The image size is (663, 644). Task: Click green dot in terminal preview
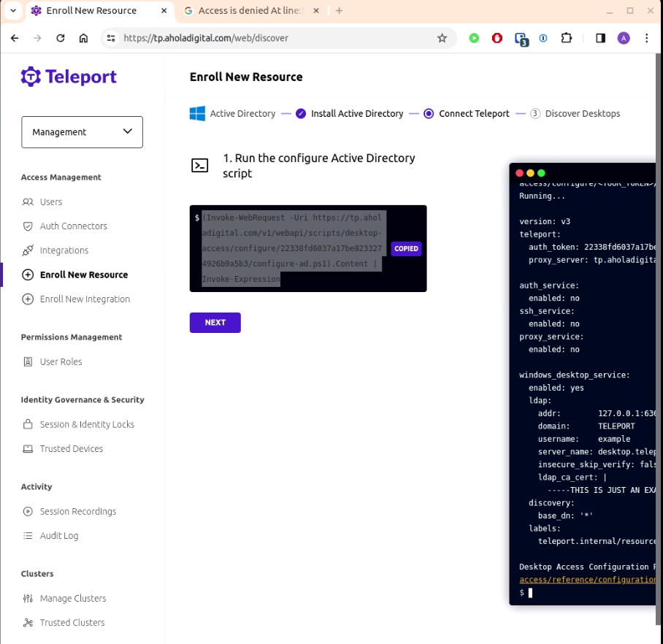pos(541,173)
